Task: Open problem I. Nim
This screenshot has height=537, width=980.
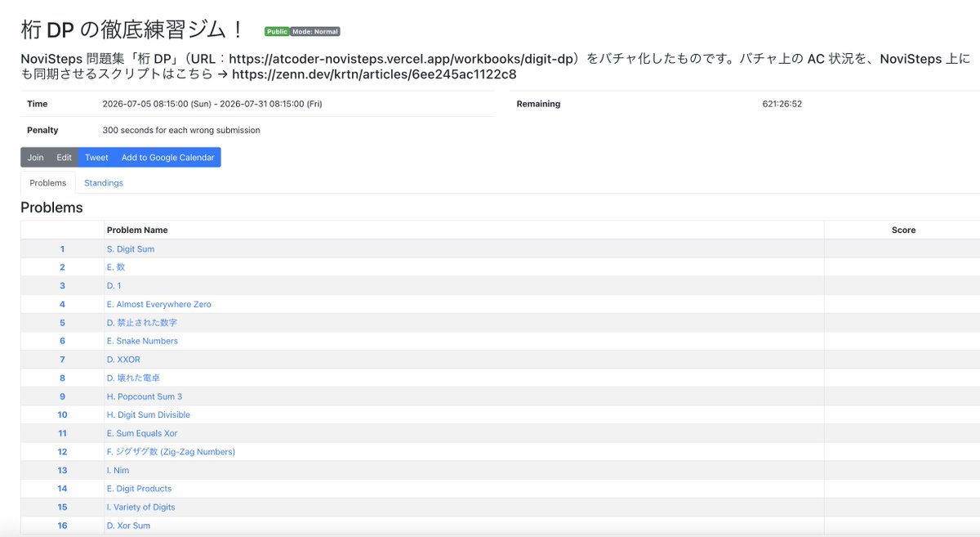Action: point(118,470)
